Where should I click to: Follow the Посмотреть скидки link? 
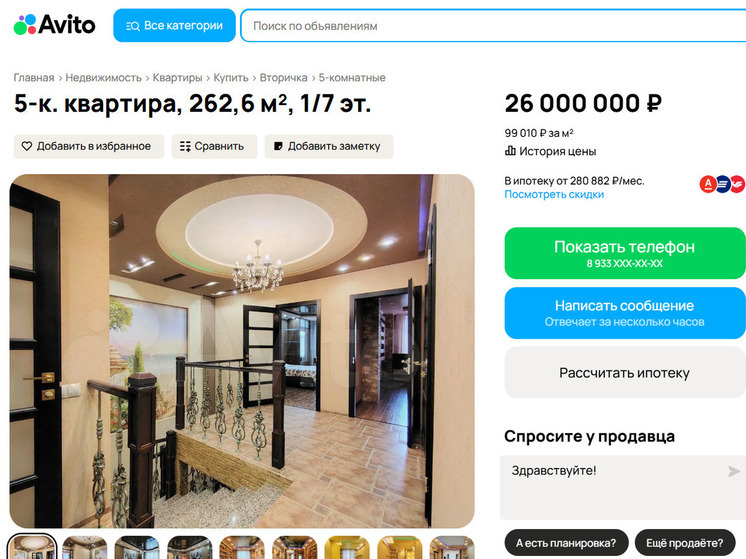tap(554, 194)
